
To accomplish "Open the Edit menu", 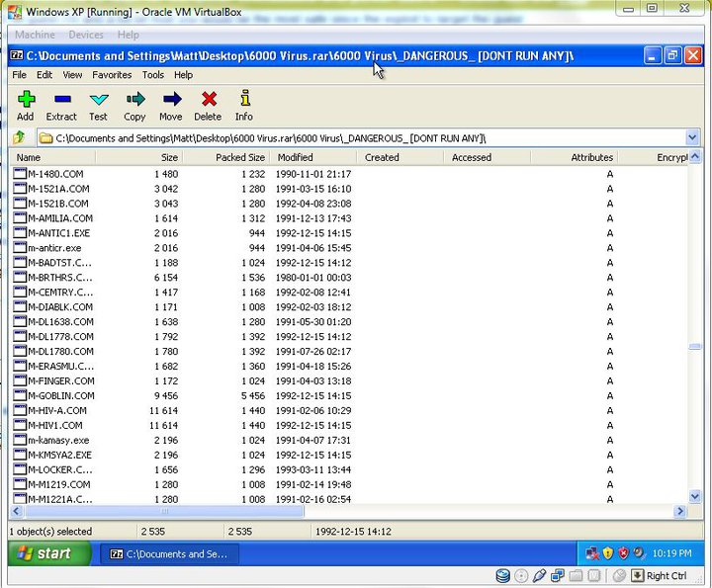I will tap(44, 75).
